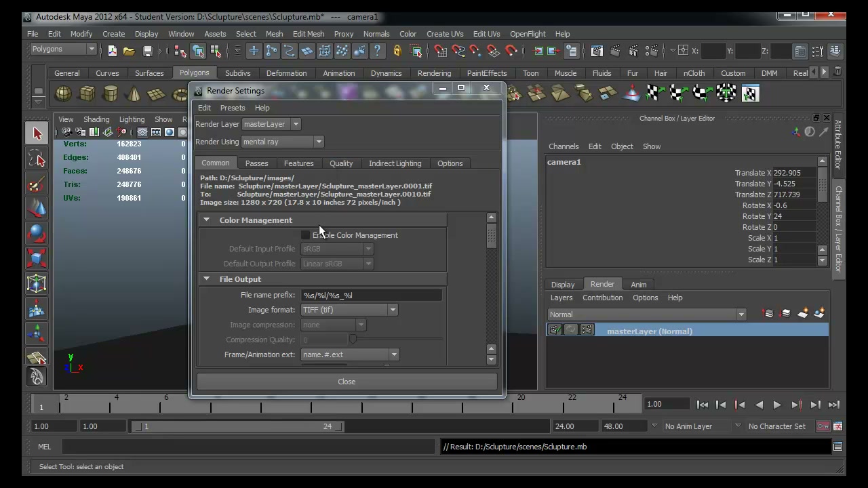
Task: Switch to the Passes tab
Action: [x=256, y=163]
